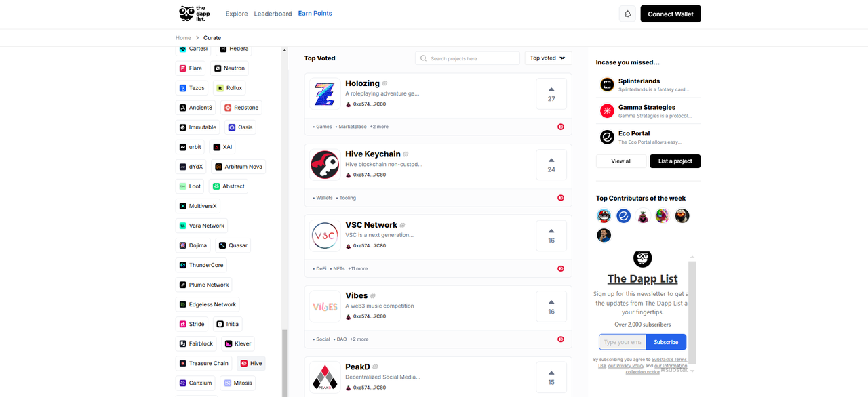This screenshot has width=868, height=397.
Task: Click Hive chain icon on VSC Network card
Action: pos(561,268)
